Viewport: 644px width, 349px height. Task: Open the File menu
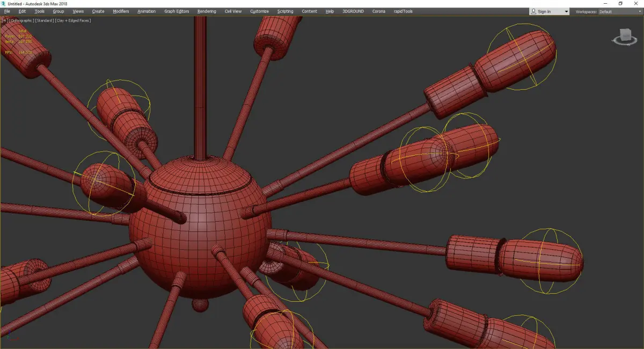(7, 11)
